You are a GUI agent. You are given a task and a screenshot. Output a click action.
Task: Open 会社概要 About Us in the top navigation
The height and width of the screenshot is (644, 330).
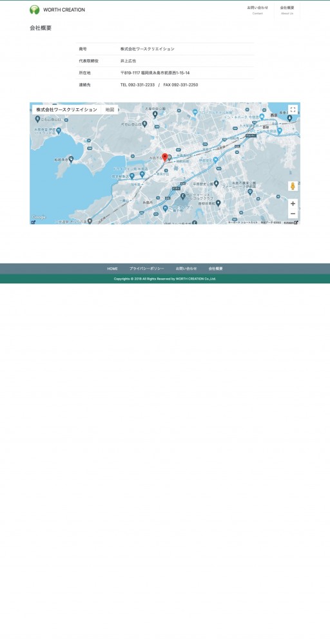(x=287, y=10)
